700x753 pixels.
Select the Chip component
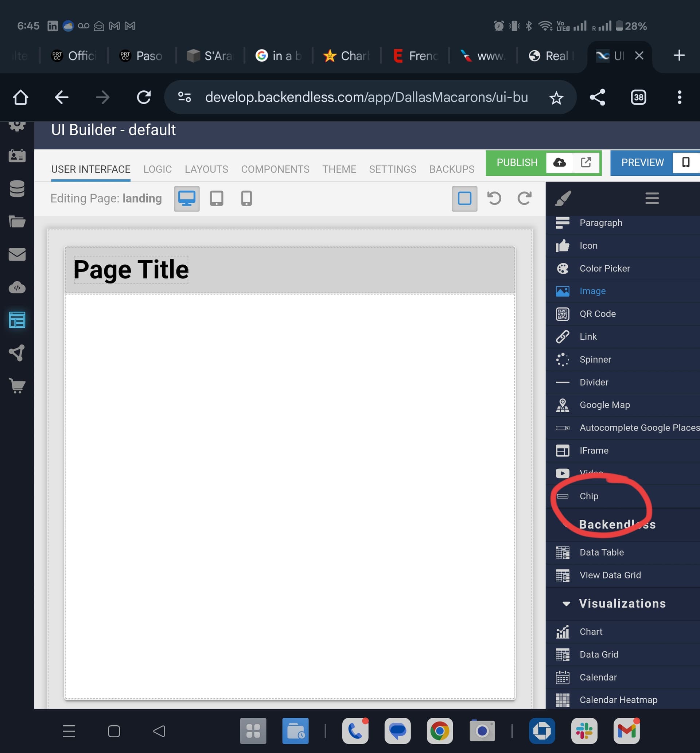tap(623, 496)
